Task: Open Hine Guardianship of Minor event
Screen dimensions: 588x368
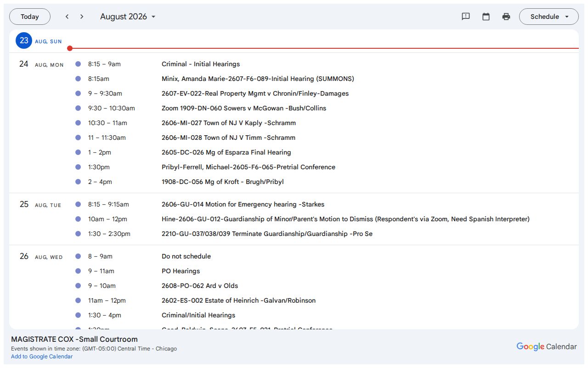Action: (x=345, y=219)
